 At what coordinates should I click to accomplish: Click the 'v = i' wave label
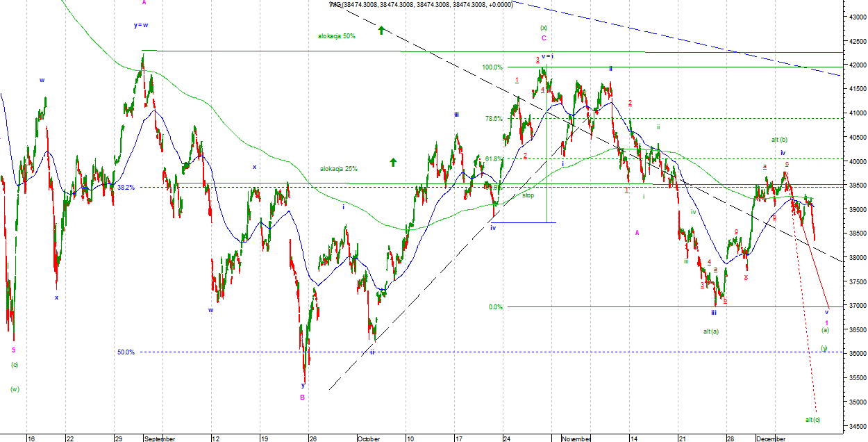pos(547,56)
